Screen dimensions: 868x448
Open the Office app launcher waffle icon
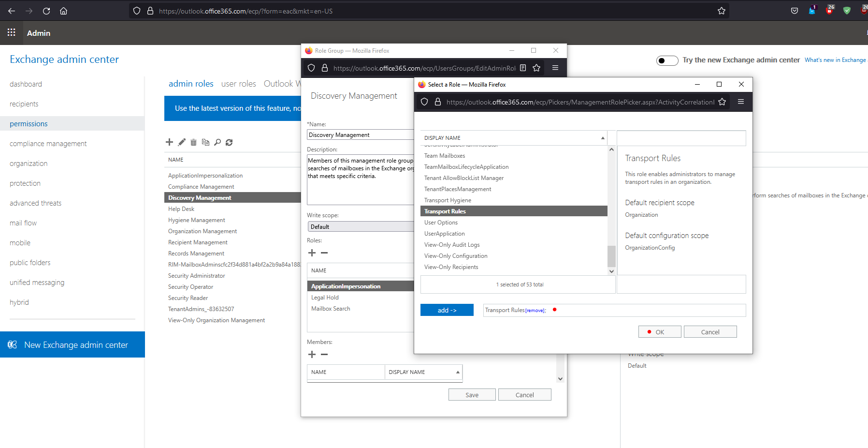coord(12,32)
